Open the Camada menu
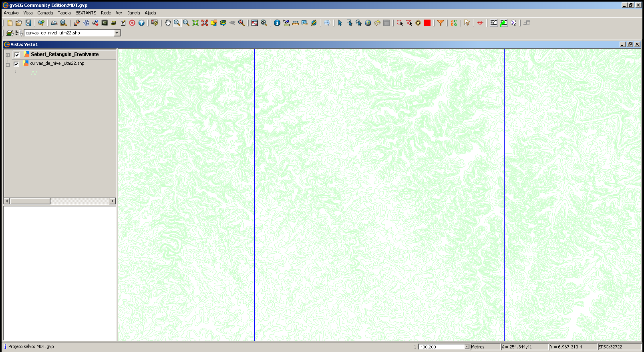Image resolution: width=644 pixels, height=352 pixels. 45,13
